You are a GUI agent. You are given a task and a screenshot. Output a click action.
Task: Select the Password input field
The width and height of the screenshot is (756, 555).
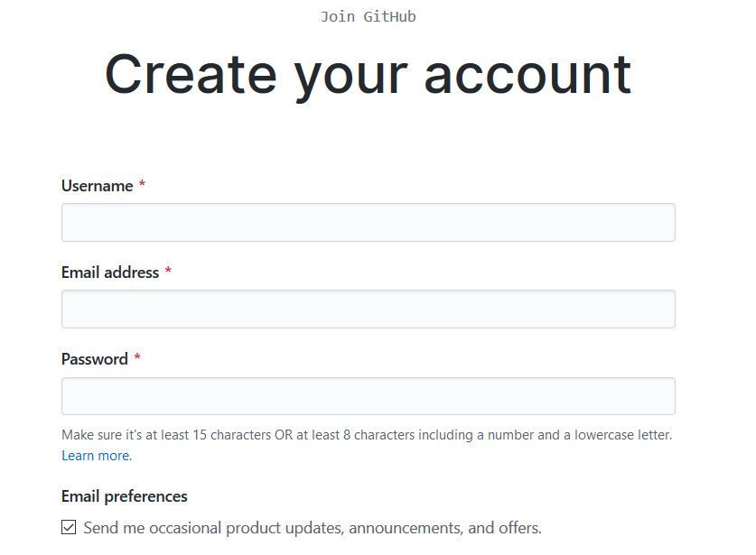[x=369, y=396]
